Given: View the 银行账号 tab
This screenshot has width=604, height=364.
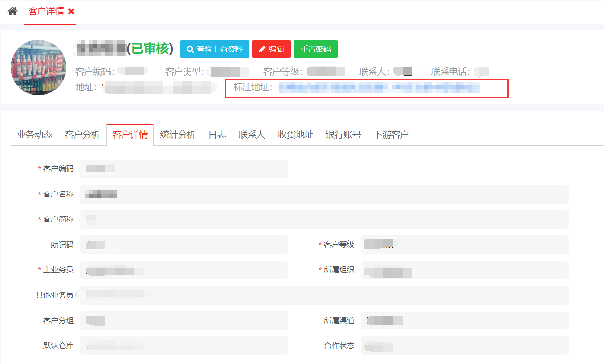Looking at the screenshot, I should coord(343,135).
